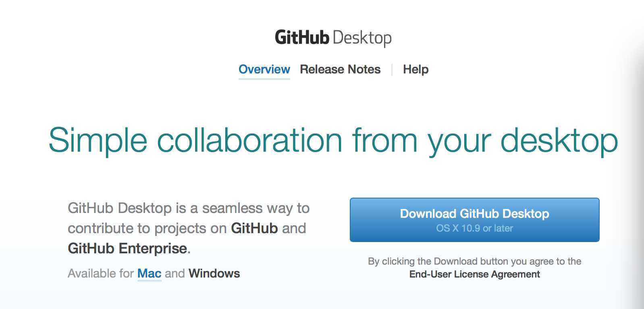Click the "Available for" text
The height and width of the screenshot is (309, 644).
click(x=101, y=274)
